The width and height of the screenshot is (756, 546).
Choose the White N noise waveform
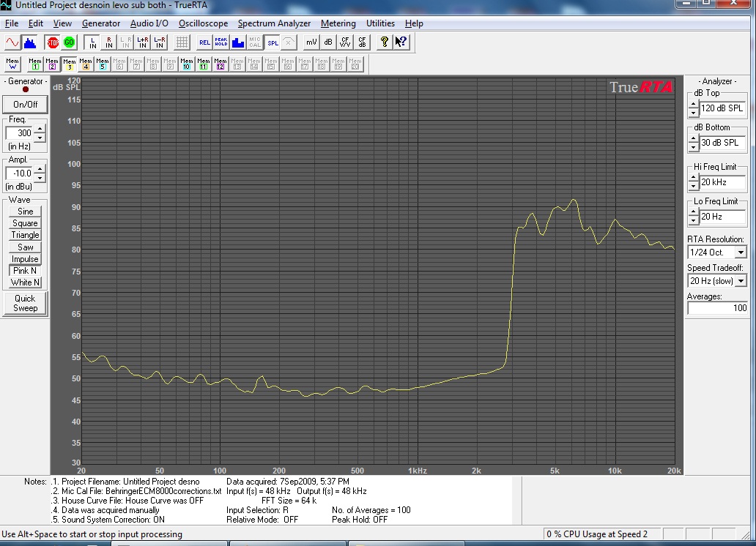25,283
